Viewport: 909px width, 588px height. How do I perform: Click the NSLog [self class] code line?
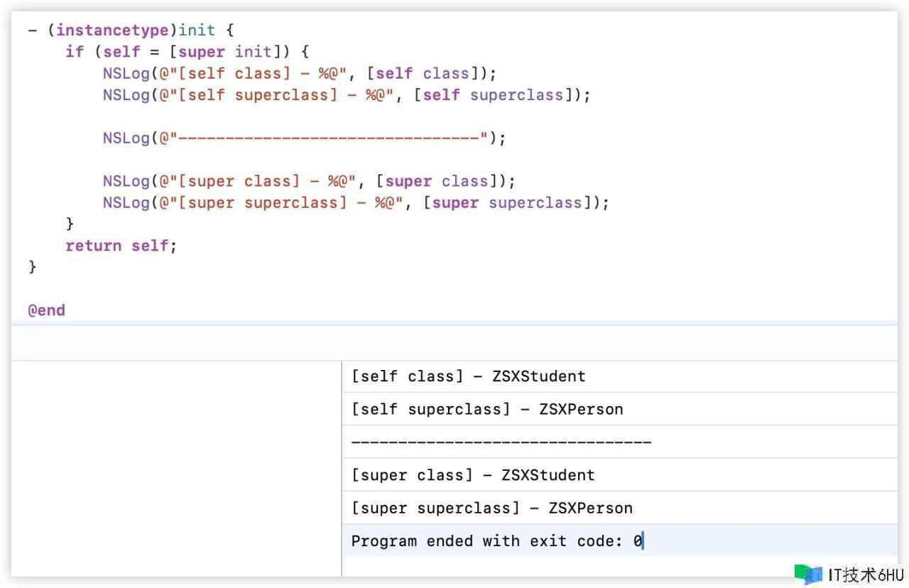click(x=299, y=73)
